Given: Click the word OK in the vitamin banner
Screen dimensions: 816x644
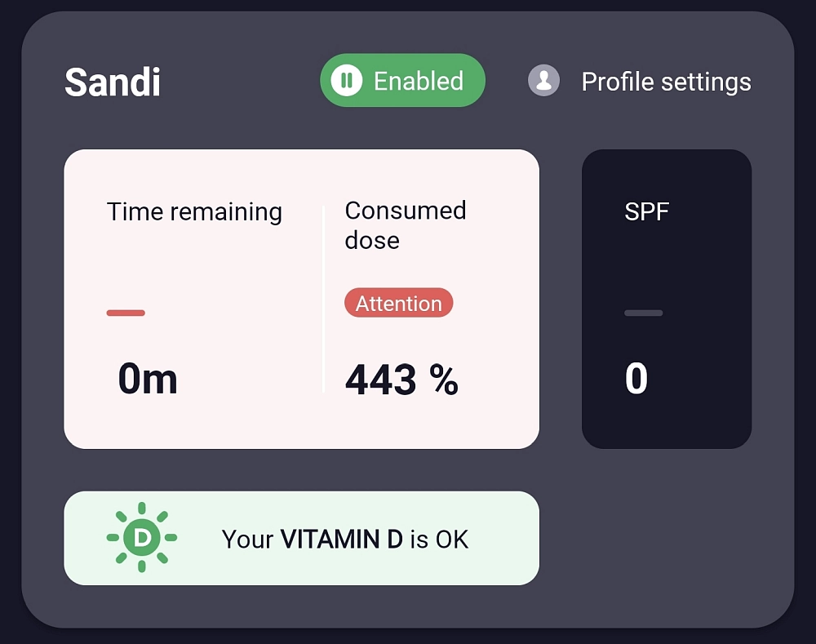Looking at the screenshot, I should click(451, 539).
